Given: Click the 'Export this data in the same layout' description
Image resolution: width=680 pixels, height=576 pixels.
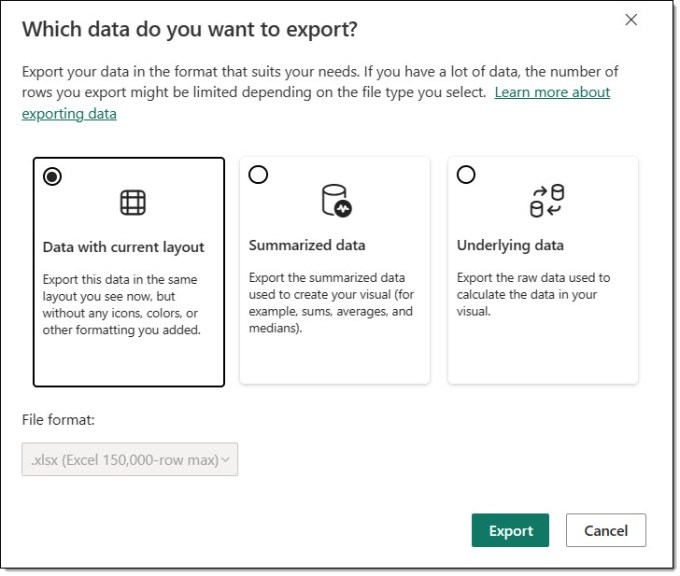Looking at the screenshot, I should pyautogui.click(x=121, y=304).
